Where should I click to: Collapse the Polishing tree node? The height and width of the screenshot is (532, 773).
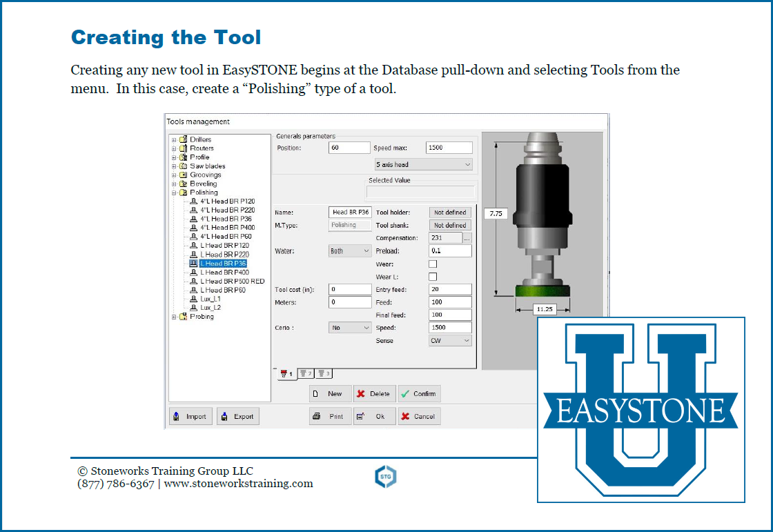point(174,193)
